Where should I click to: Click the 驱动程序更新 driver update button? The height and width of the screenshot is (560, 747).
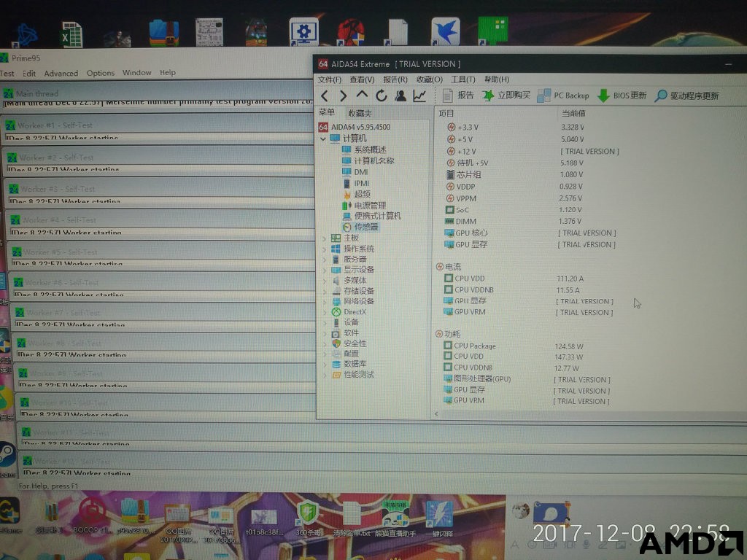point(687,96)
